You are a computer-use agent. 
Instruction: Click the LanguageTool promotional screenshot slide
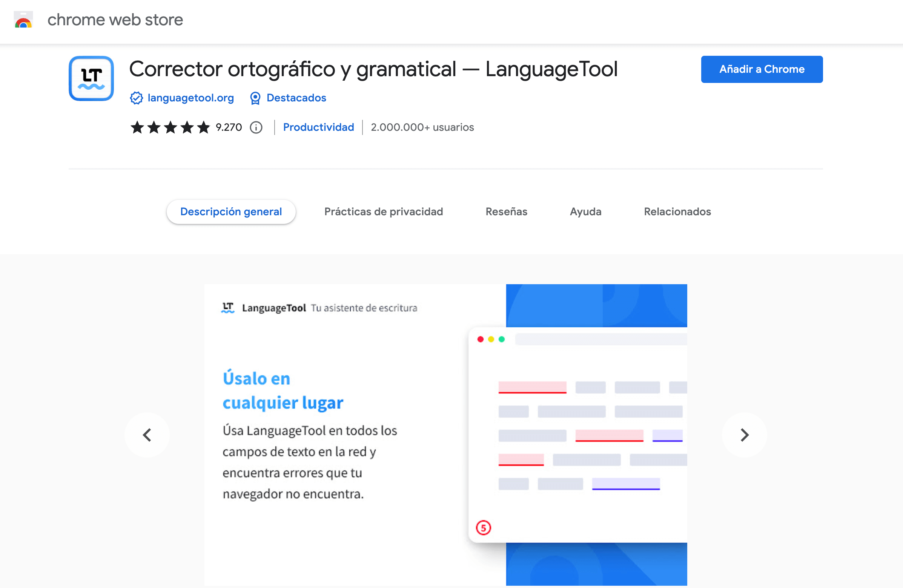point(445,435)
